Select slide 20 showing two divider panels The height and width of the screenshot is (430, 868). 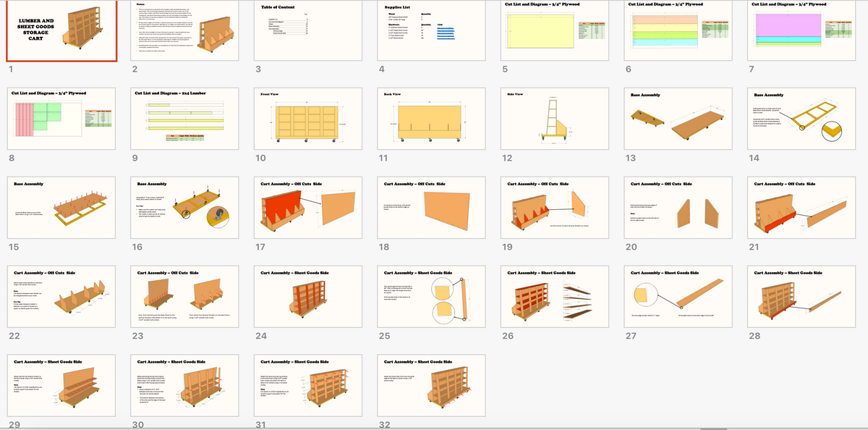coord(678,206)
